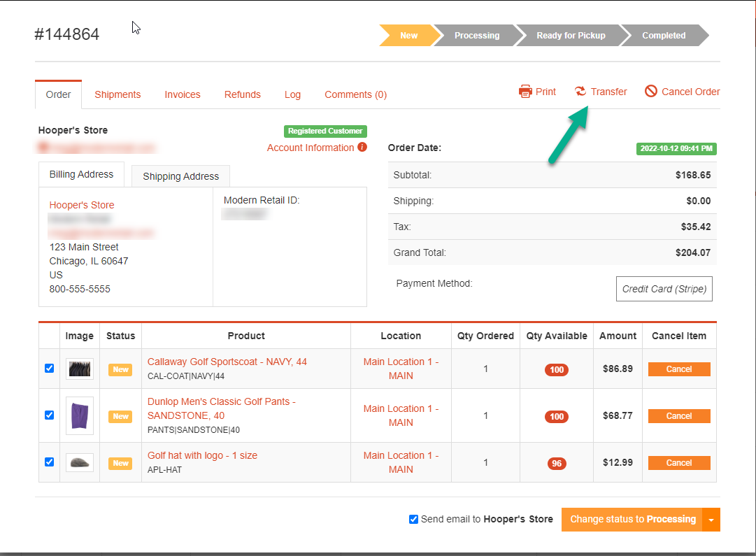Click the Qty Available column header
Image resolution: width=756 pixels, height=556 pixels.
557,336
